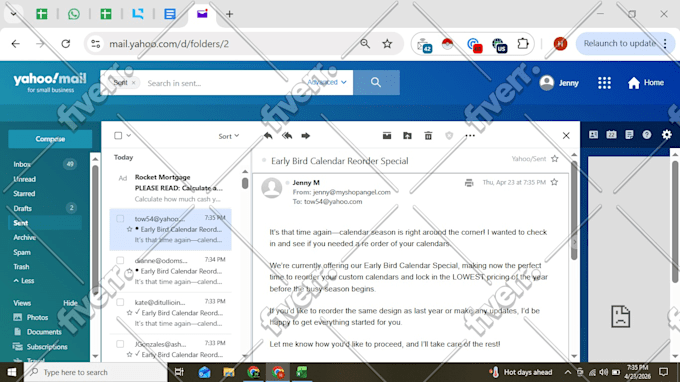The height and width of the screenshot is (382, 680).
Task: Check the tow54@yahoo message checkbox
Action: (120, 219)
